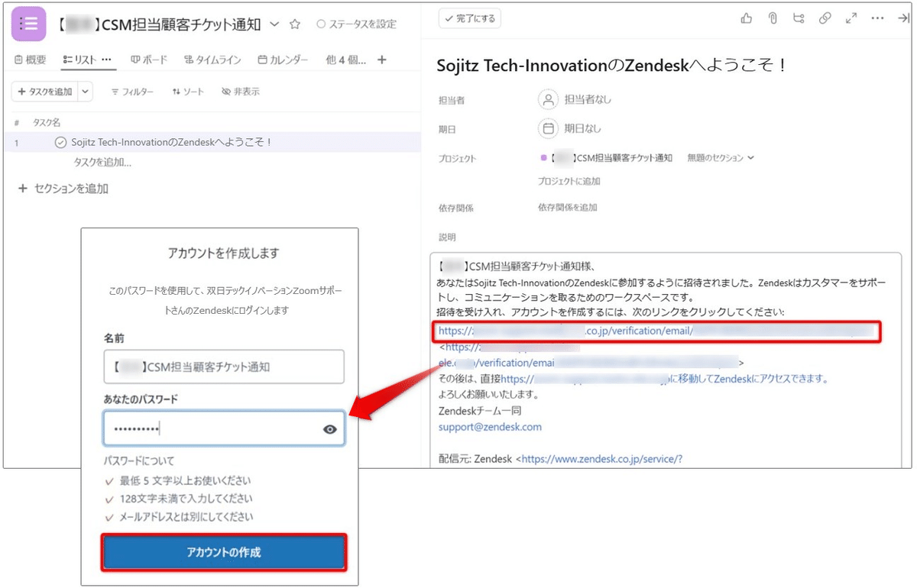
Task: Set project status (ステータスを設定)
Action: pos(356,24)
